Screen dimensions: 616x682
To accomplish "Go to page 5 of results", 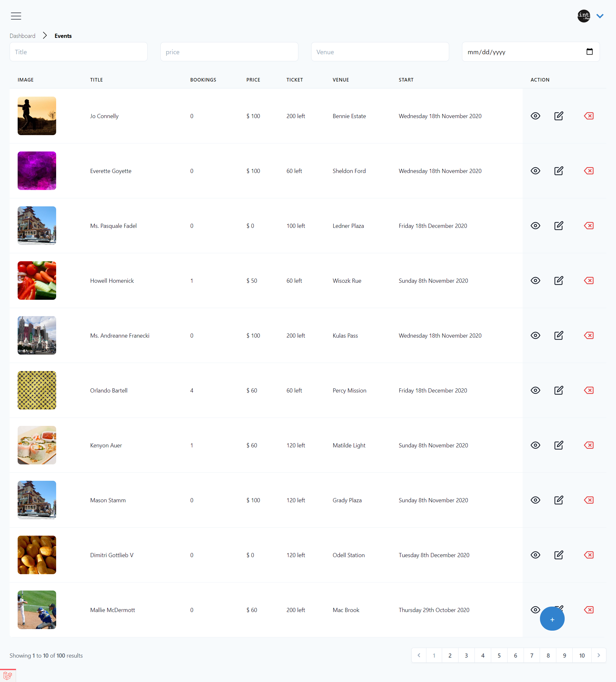I will [x=499, y=655].
